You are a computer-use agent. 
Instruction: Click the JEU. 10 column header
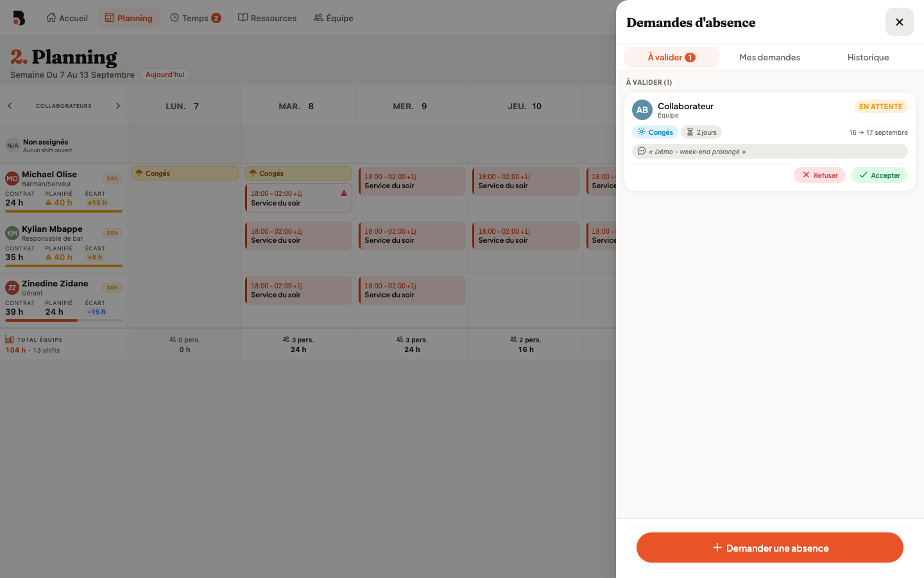pos(525,107)
